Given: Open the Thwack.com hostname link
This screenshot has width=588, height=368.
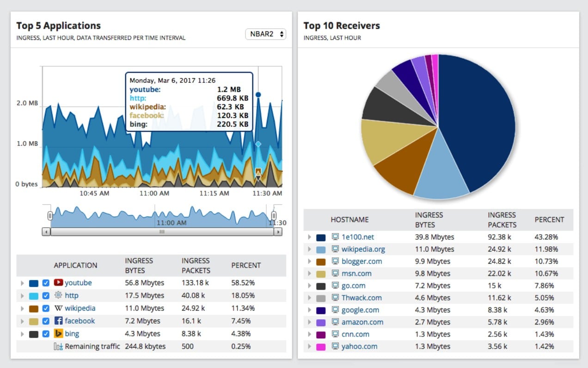Looking at the screenshot, I should tap(361, 298).
